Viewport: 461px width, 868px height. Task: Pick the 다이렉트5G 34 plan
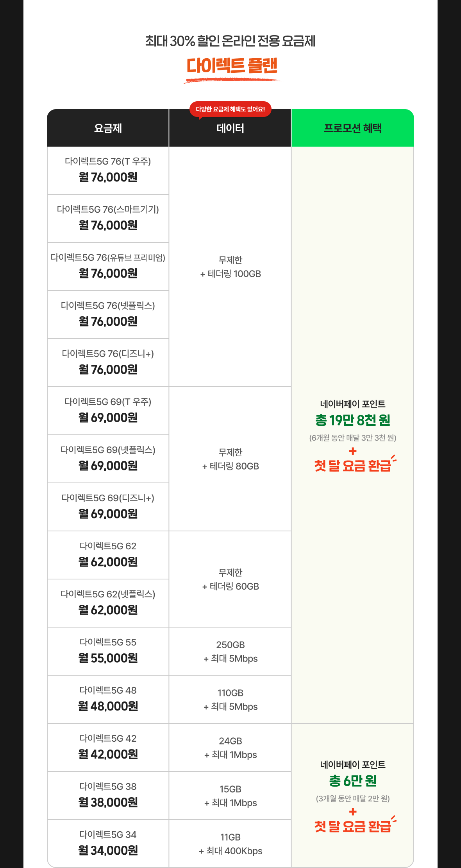(108, 843)
